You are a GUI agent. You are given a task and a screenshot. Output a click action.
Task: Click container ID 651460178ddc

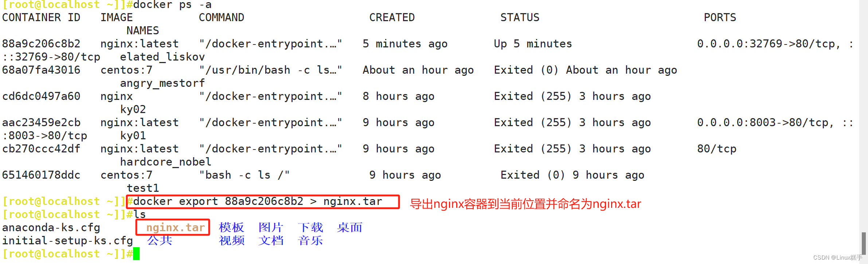click(41, 175)
